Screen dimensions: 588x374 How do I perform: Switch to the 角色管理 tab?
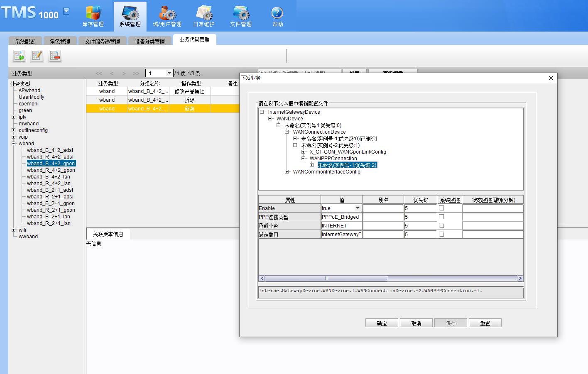pyautogui.click(x=60, y=41)
